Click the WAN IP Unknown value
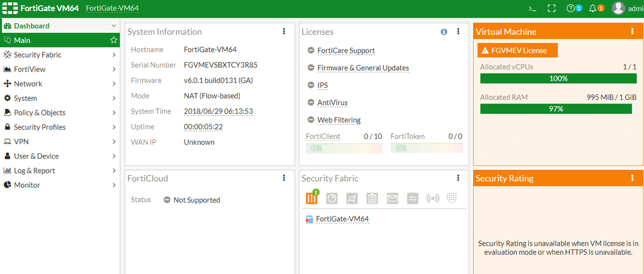 point(199,142)
